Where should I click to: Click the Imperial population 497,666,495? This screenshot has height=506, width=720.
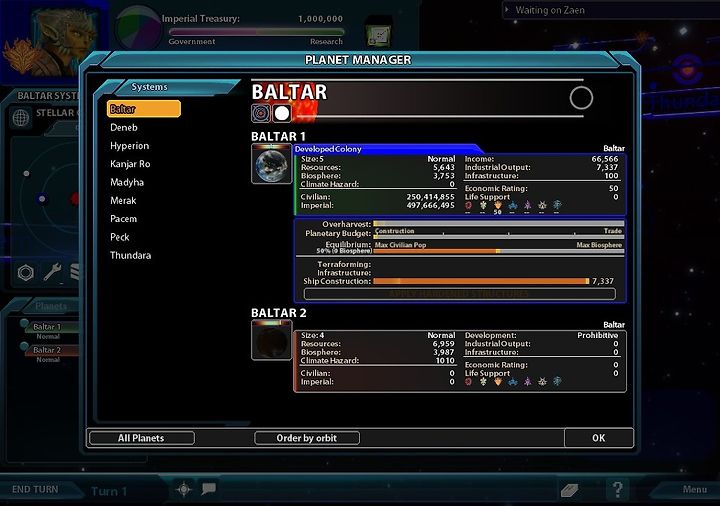(430, 205)
